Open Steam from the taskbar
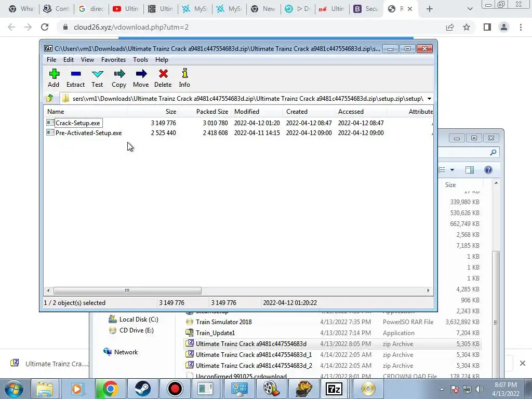532x399 pixels. pos(143,389)
